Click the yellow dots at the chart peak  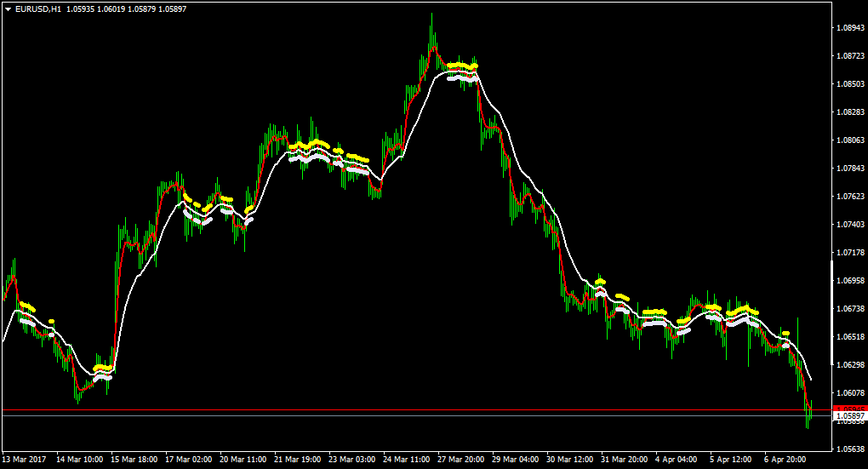(463, 66)
